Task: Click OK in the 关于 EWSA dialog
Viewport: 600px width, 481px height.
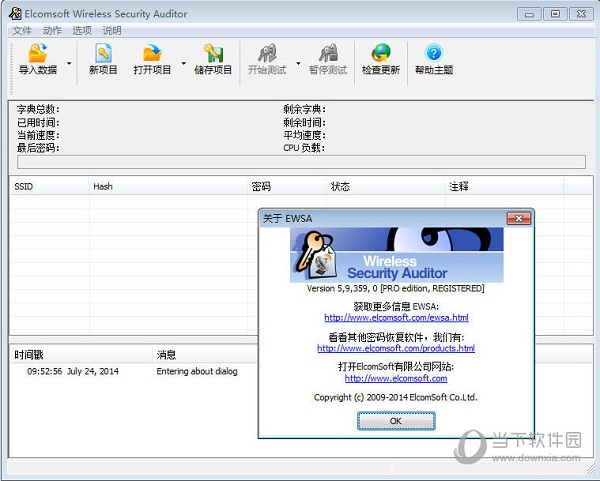Action: [x=396, y=421]
